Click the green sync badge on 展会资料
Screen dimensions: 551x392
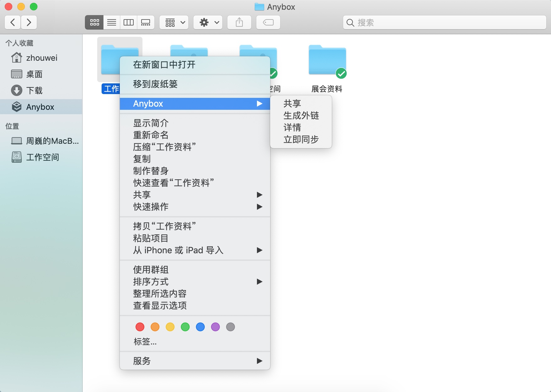tap(341, 73)
